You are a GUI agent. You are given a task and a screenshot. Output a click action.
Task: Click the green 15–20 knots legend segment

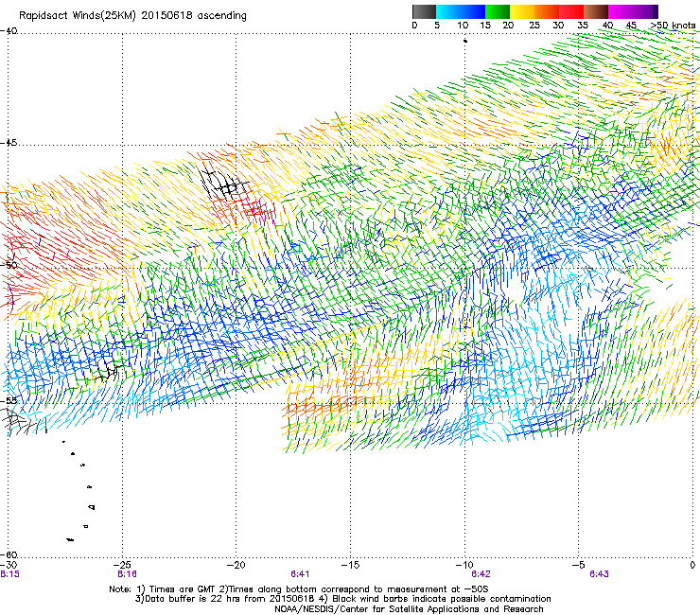point(498,11)
